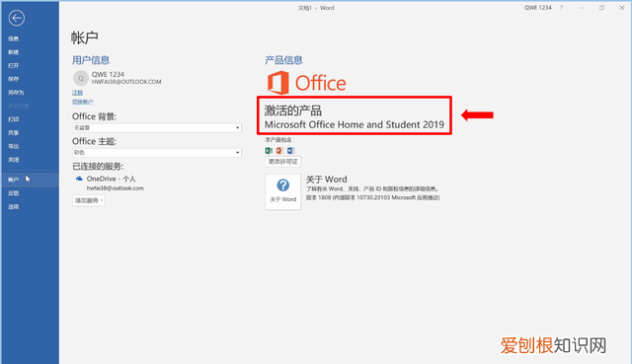Click the Excel icon under included products
This screenshot has width=632, height=364.
[x=269, y=151]
